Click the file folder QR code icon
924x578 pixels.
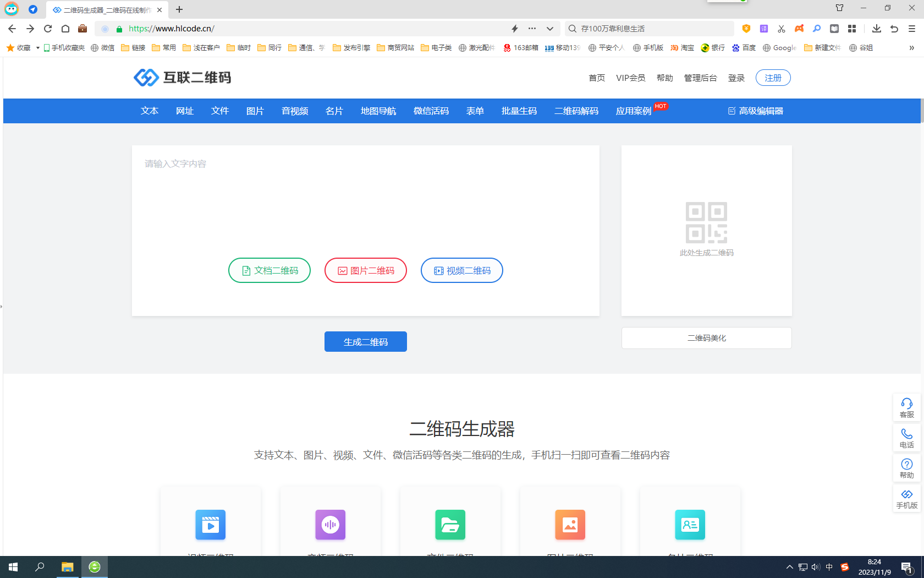pyautogui.click(x=450, y=525)
